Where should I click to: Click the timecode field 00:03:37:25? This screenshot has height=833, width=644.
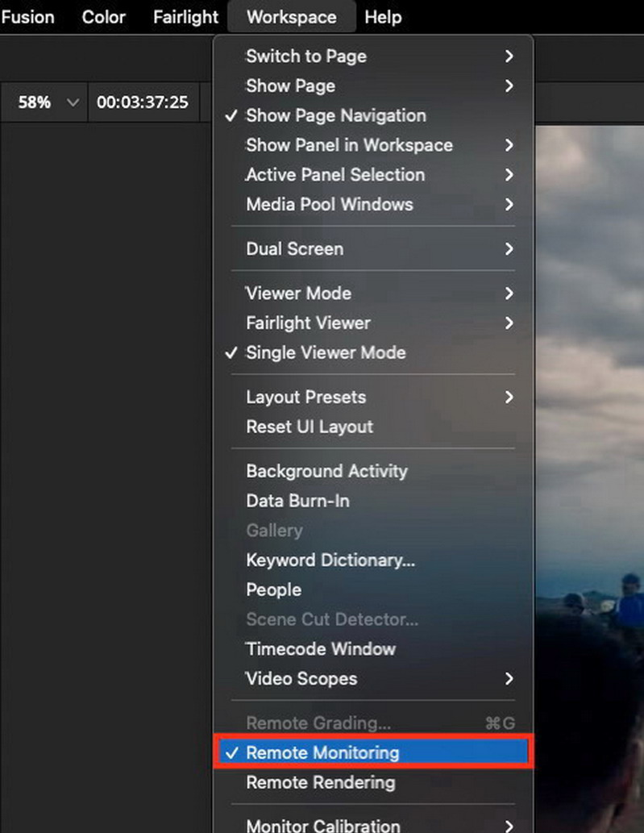coord(143,102)
